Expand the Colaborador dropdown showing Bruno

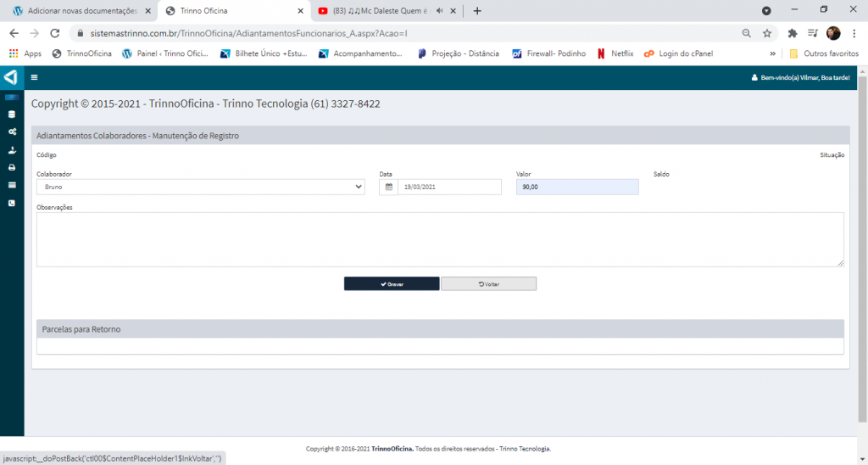point(200,188)
